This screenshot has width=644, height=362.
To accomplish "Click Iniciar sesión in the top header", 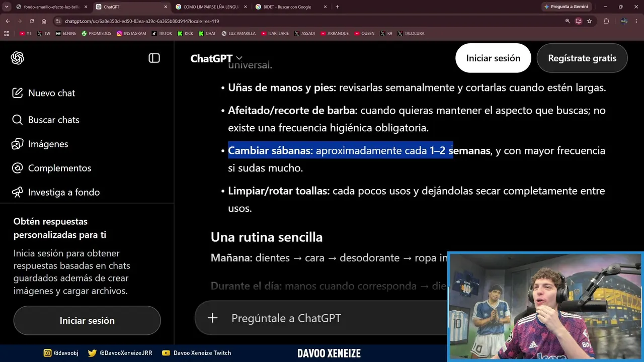I will tap(493, 58).
